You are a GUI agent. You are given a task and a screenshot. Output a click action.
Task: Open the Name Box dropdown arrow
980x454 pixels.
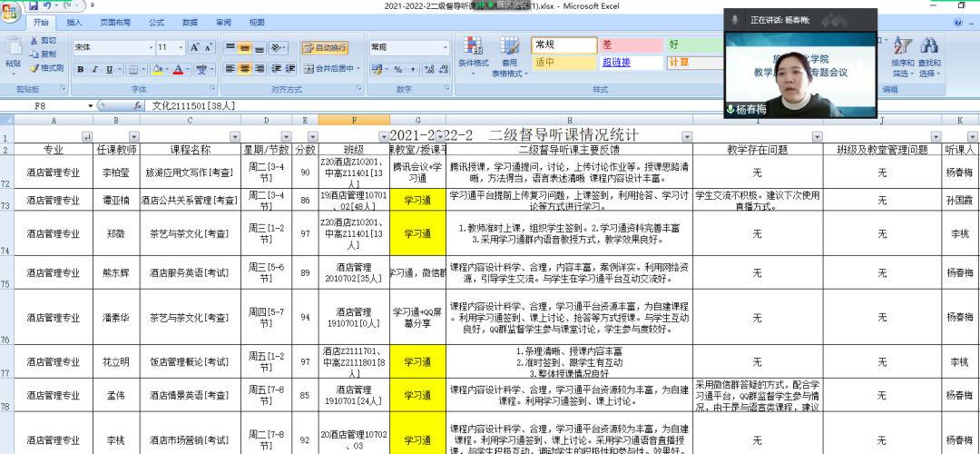tap(91, 105)
